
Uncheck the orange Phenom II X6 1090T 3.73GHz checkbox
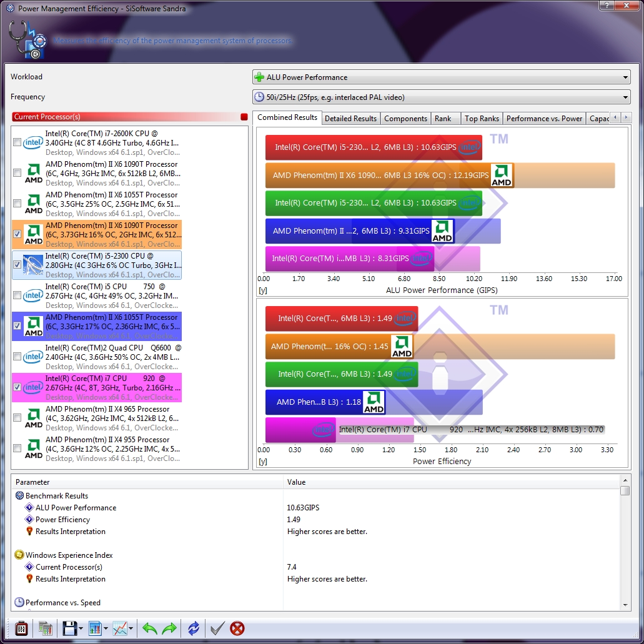pyautogui.click(x=17, y=234)
